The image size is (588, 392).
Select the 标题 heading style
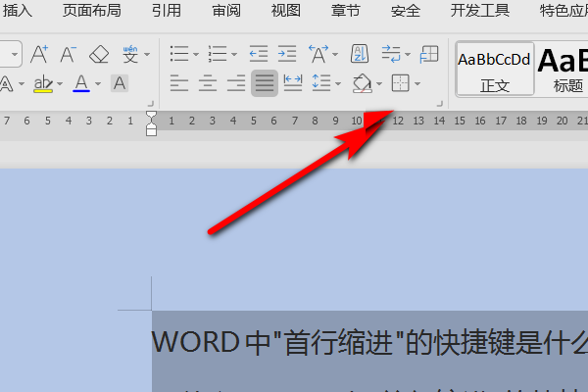click(x=562, y=70)
